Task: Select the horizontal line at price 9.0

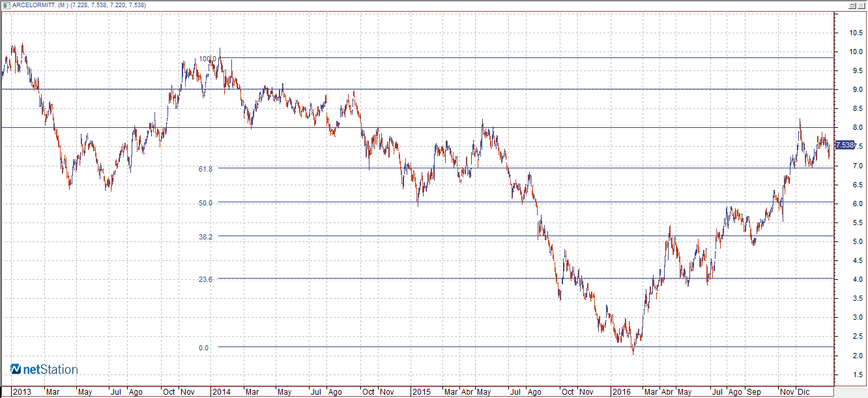Action: (417, 89)
